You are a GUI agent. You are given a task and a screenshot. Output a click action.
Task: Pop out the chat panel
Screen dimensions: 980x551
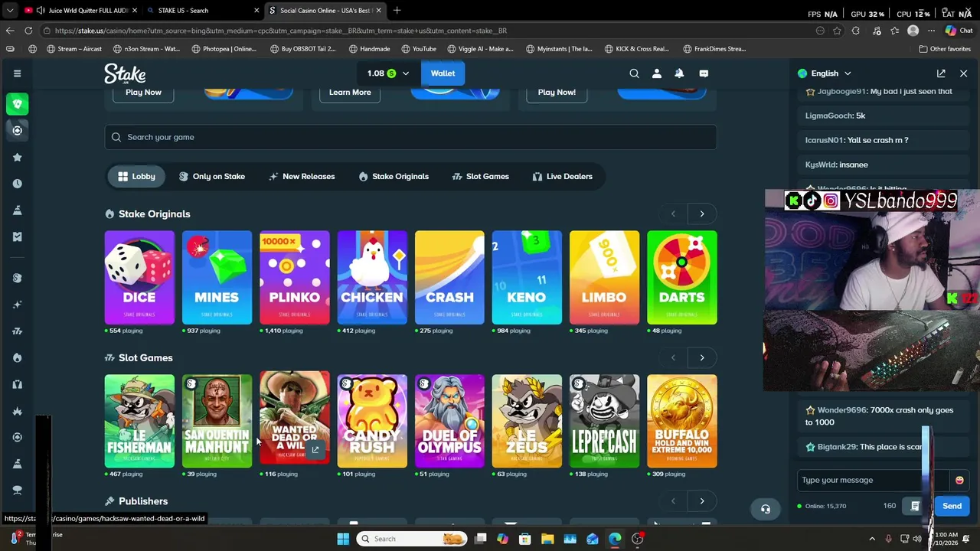coord(941,73)
